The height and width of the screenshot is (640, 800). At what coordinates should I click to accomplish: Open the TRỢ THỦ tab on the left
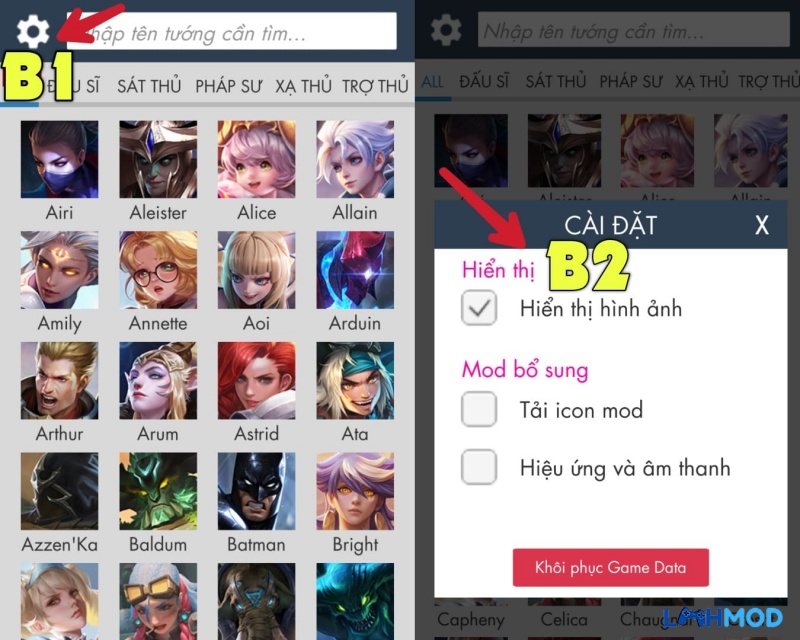pyautogui.click(x=375, y=86)
